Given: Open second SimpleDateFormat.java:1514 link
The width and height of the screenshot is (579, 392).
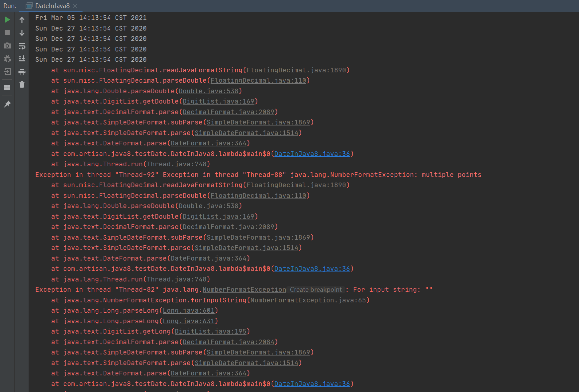Looking at the screenshot, I should coord(246,248).
